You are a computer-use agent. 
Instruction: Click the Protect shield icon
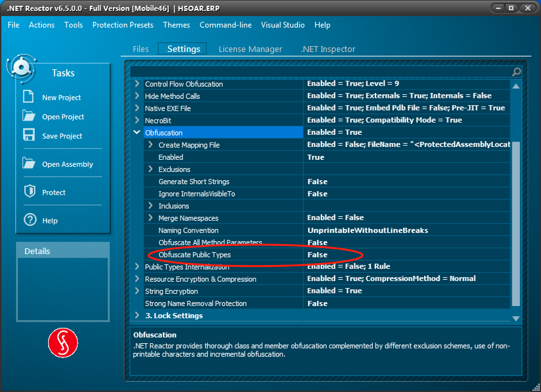(x=30, y=191)
